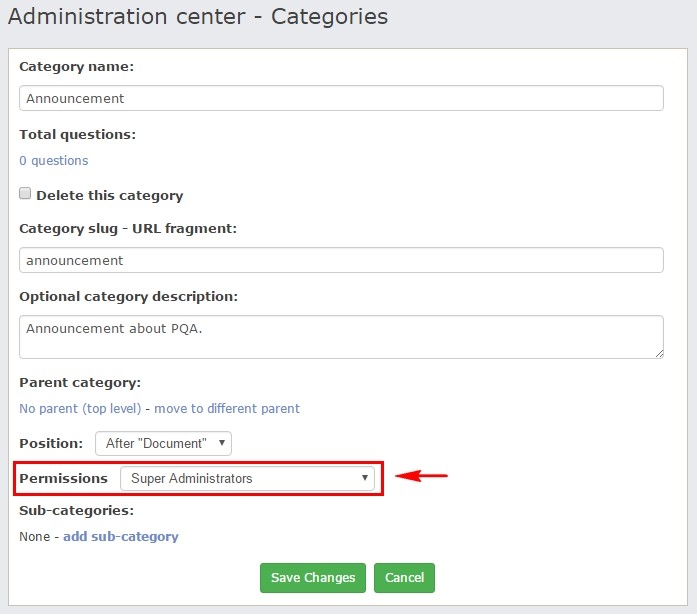The image size is (697, 614).
Task: Open the "0 questions" link
Action: (54, 161)
